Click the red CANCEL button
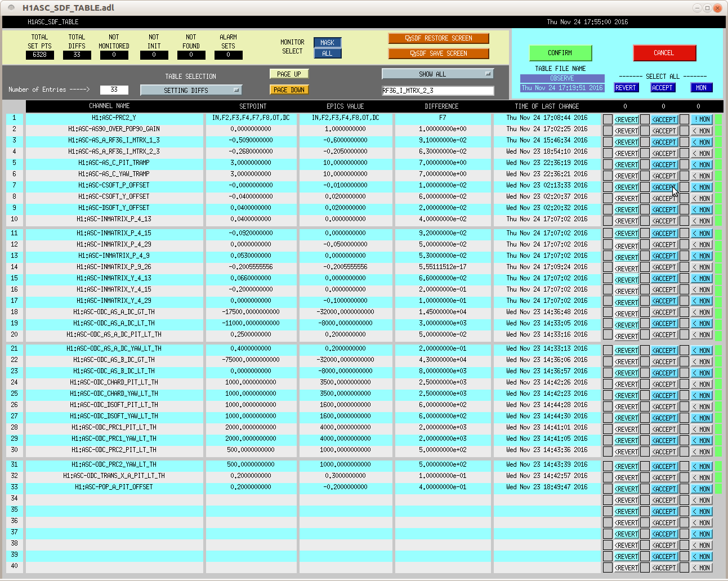The height and width of the screenshot is (581, 728). (664, 53)
